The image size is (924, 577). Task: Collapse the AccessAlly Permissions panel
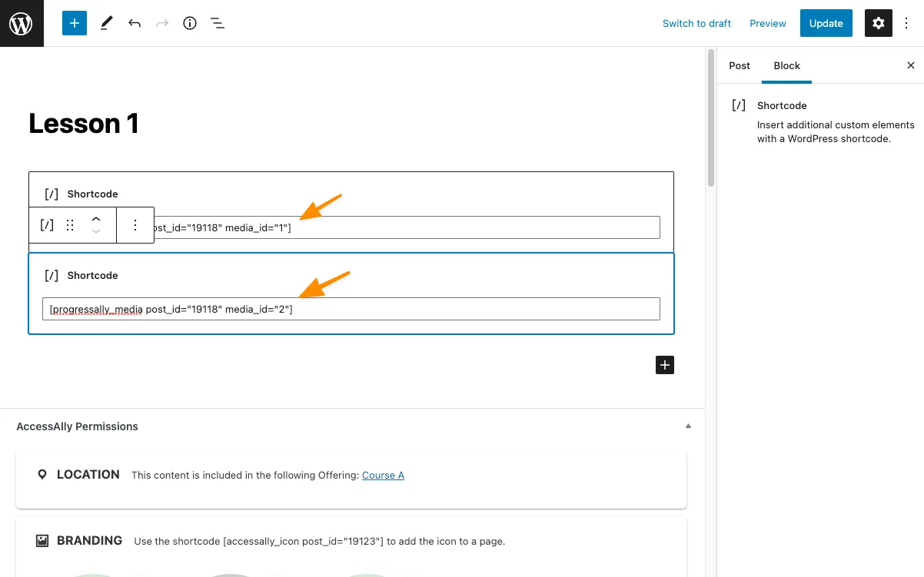click(x=688, y=426)
